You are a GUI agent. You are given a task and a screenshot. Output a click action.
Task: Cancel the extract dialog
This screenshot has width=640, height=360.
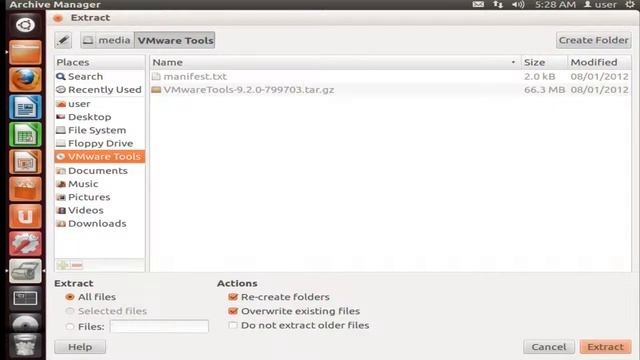click(549, 347)
